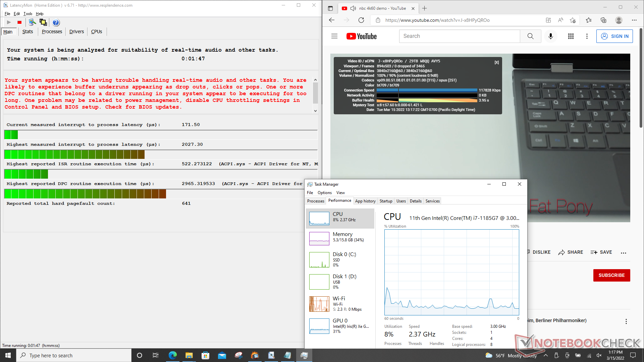Screen dimensions: 644x362
Task: Click the LatencyMon Help question-mark icon
Action: pos(56,22)
